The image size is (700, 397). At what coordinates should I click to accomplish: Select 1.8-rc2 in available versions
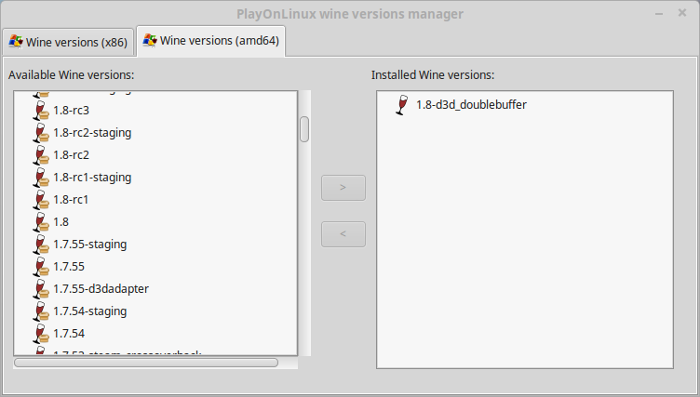coord(71,155)
